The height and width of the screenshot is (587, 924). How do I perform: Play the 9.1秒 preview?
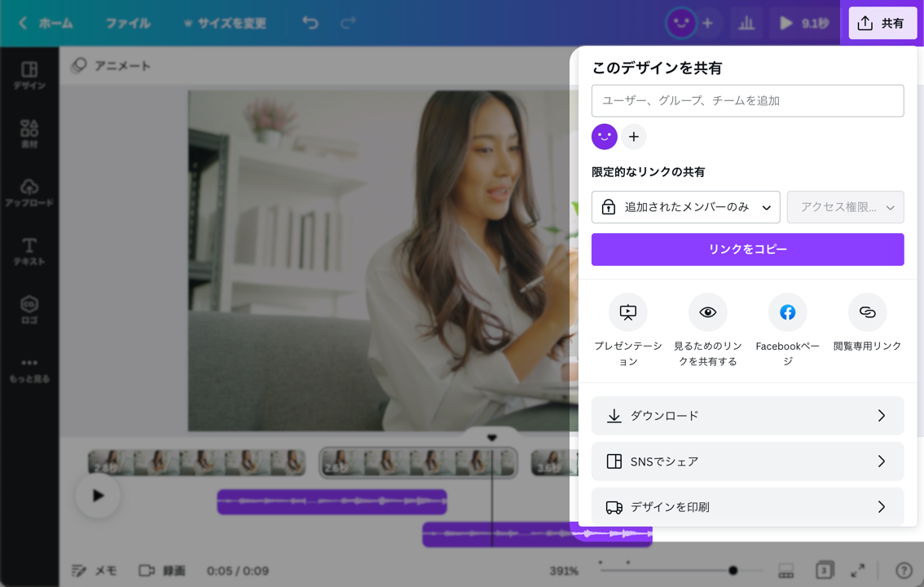[803, 23]
